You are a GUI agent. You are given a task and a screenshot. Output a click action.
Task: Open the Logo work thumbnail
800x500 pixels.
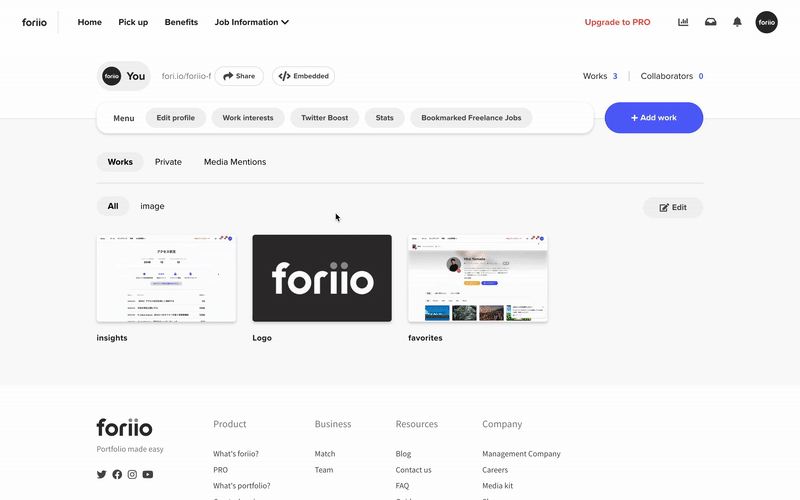coord(322,278)
